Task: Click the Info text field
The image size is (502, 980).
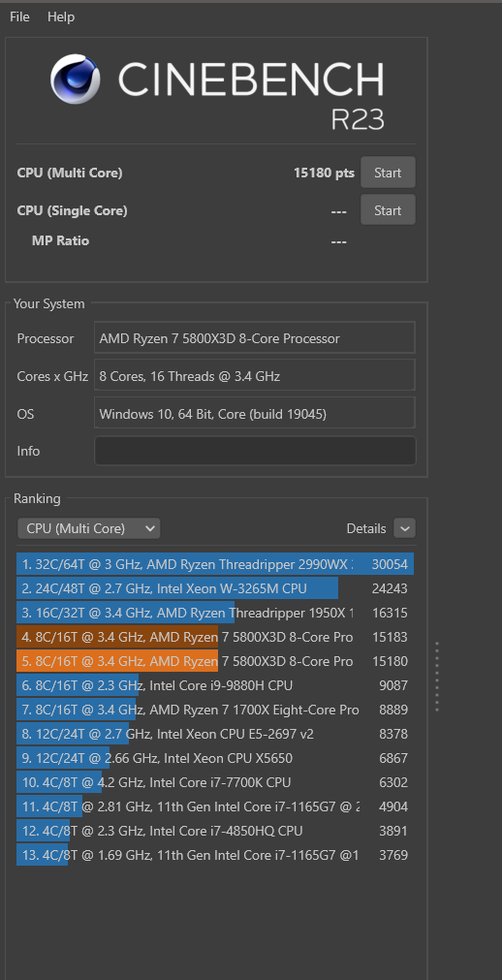Action: click(x=255, y=451)
